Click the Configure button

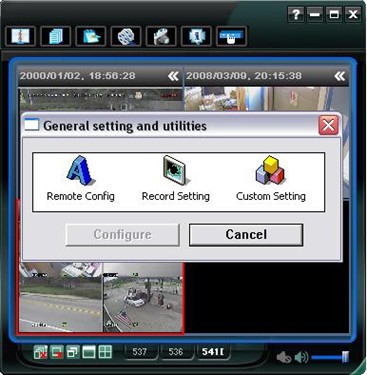click(x=123, y=235)
